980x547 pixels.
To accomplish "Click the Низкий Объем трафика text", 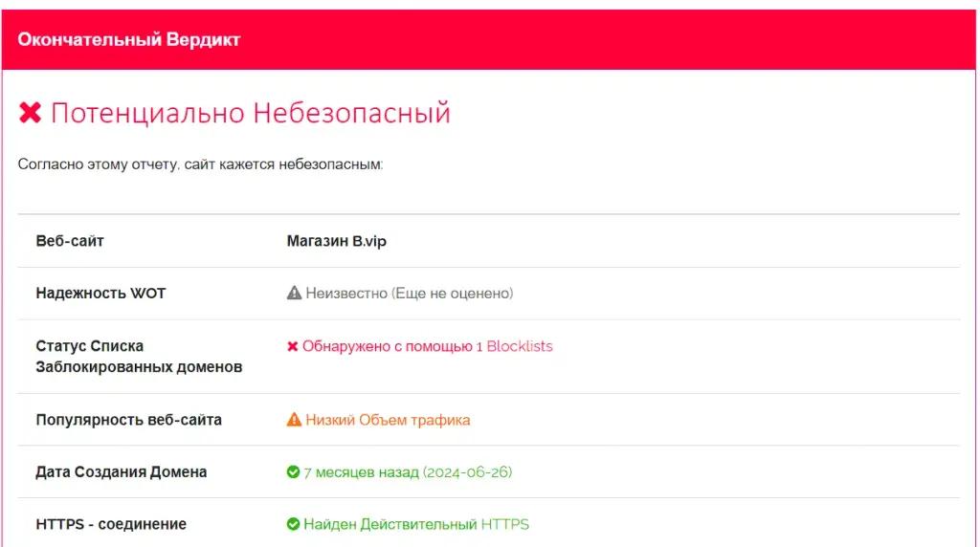I will [x=388, y=420].
